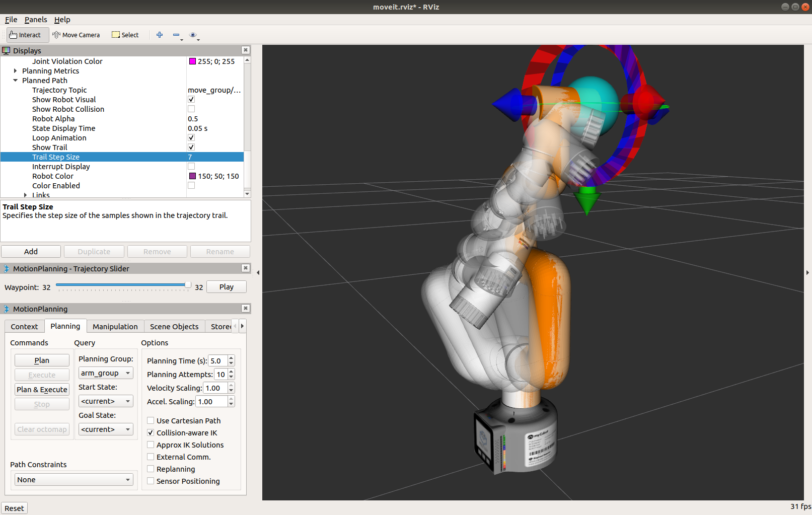812x515 pixels.
Task: Open the Path Constraints dropdown
Action: coord(73,480)
